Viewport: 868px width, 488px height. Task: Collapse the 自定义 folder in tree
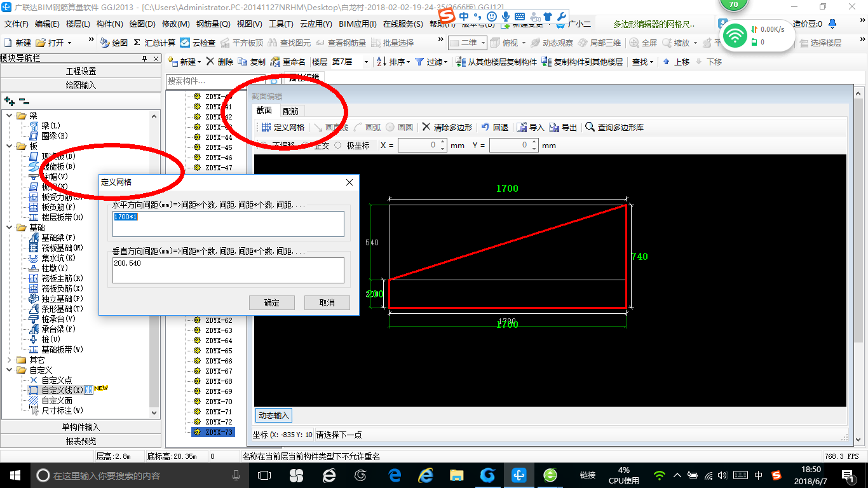click(9, 370)
